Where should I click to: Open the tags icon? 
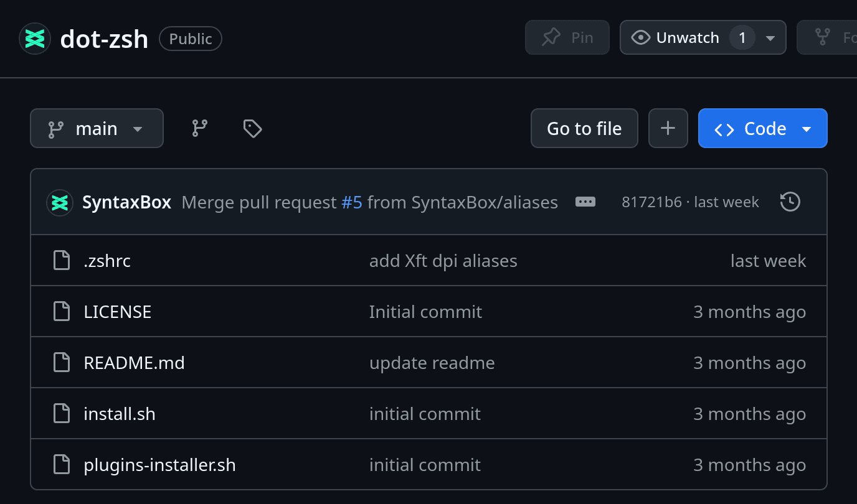252,128
